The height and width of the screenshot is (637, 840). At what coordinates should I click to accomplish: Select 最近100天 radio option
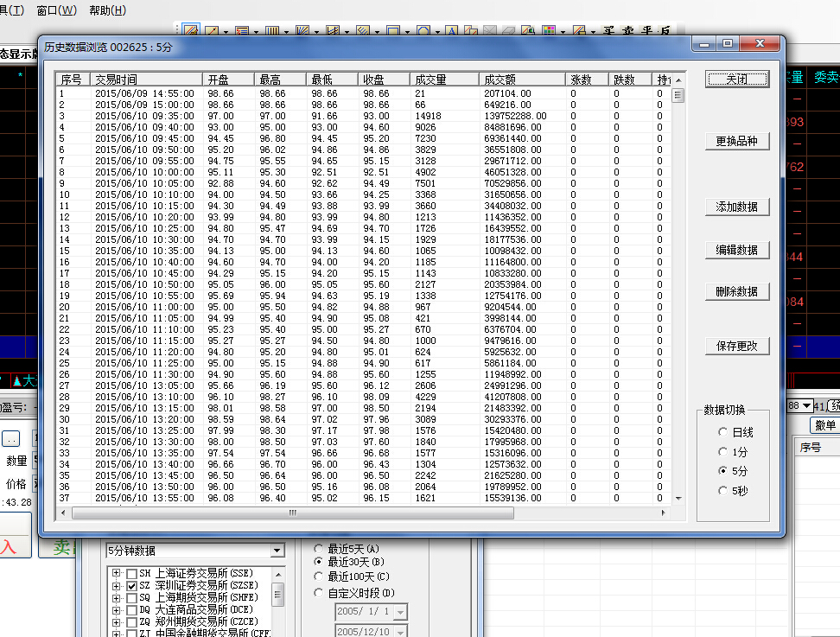click(319, 576)
